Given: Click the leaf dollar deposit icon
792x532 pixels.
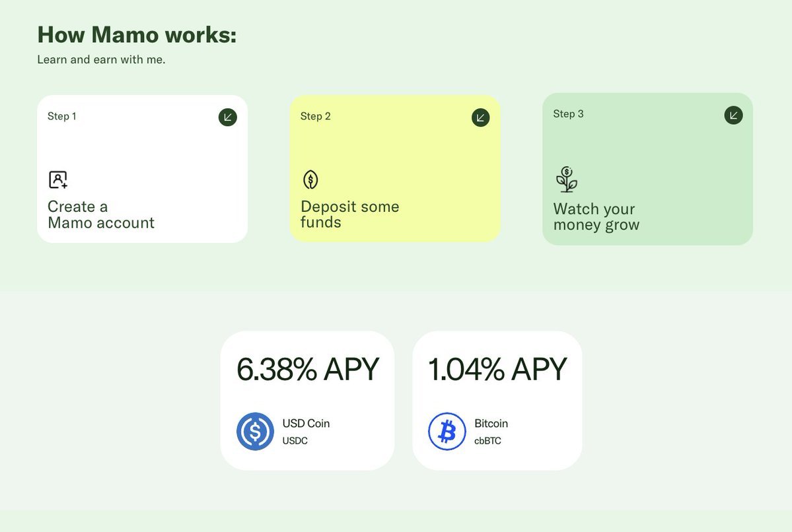Looking at the screenshot, I should pos(310,180).
